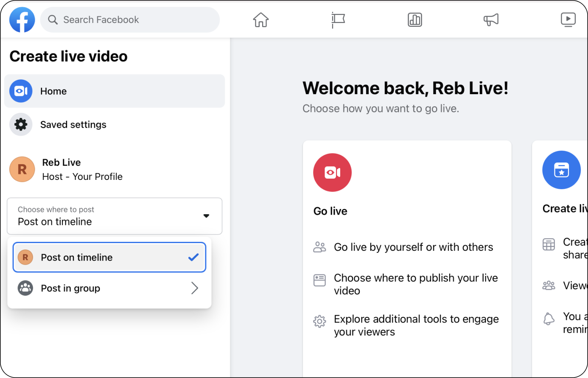Open the Pages flag icon
The width and height of the screenshot is (588, 378).
pos(338,20)
